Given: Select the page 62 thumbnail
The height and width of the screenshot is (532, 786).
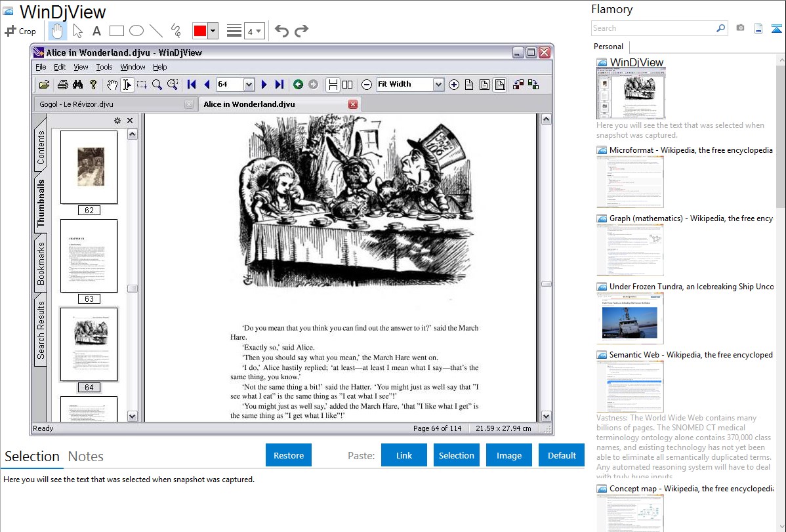Looking at the screenshot, I should pos(89,167).
